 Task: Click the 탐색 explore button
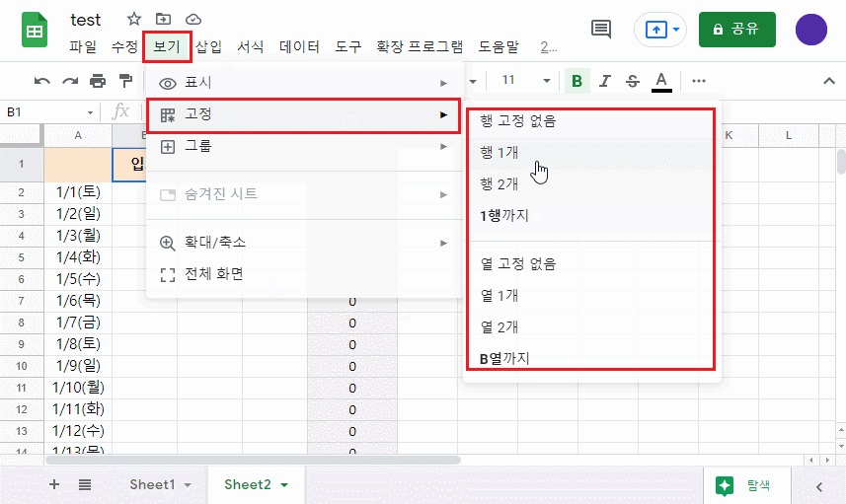point(746,485)
